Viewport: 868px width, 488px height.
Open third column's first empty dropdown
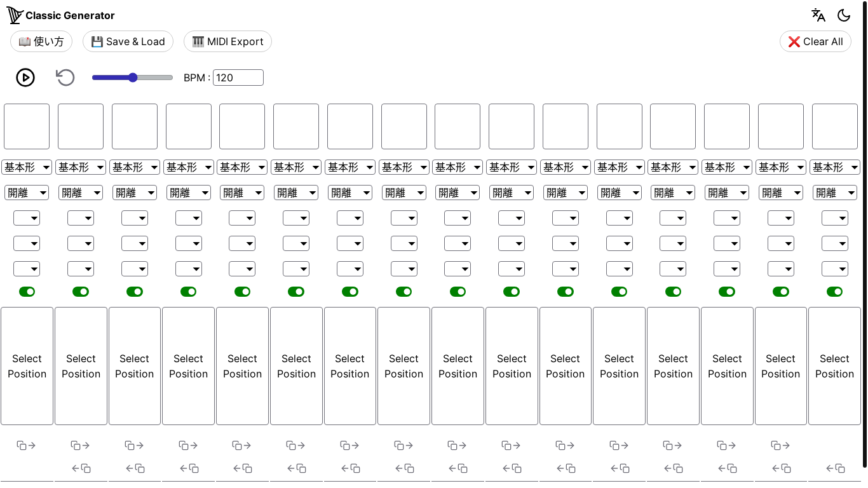135,218
